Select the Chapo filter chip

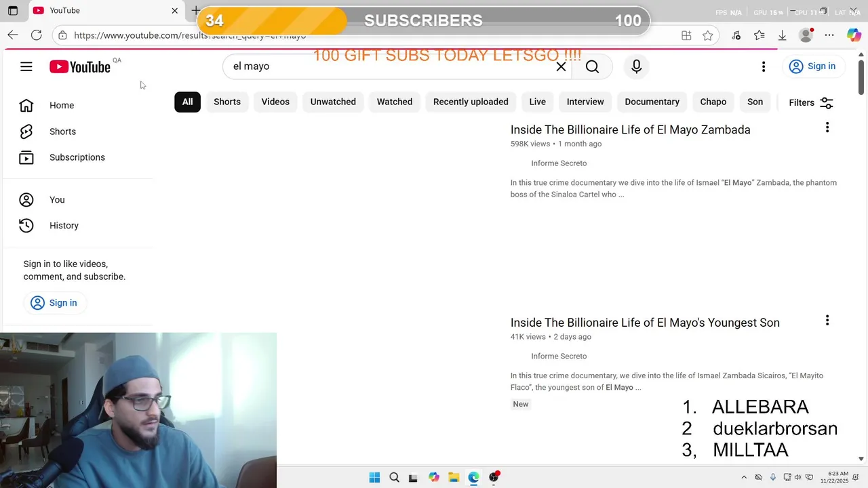pyautogui.click(x=713, y=102)
